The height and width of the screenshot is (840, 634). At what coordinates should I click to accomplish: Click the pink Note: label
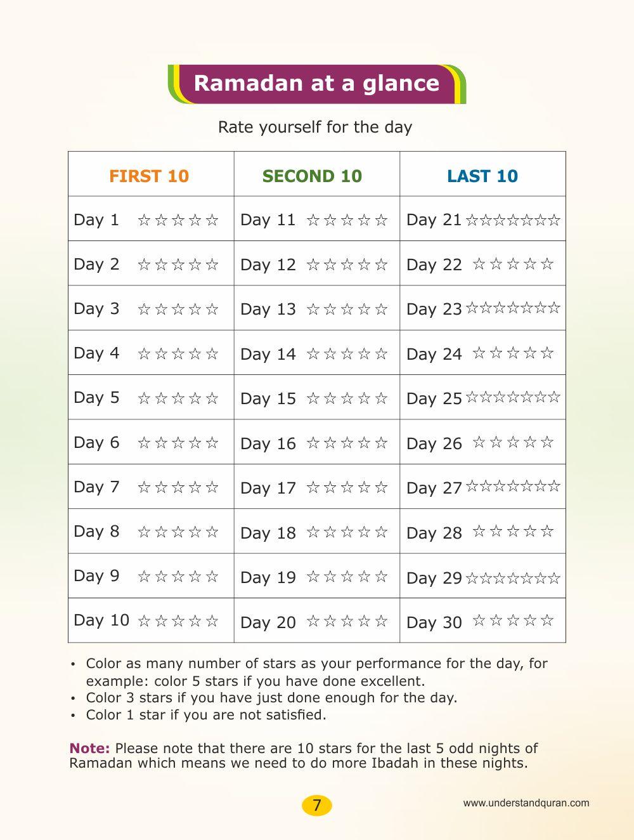[89, 749]
